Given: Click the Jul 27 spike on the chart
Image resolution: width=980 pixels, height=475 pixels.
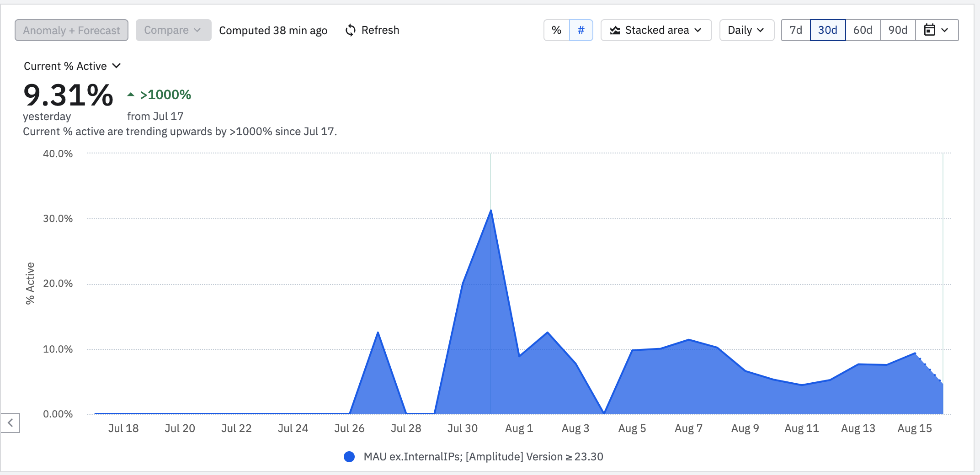Looking at the screenshot, I should pyautogui.click(x=378, y=332).
